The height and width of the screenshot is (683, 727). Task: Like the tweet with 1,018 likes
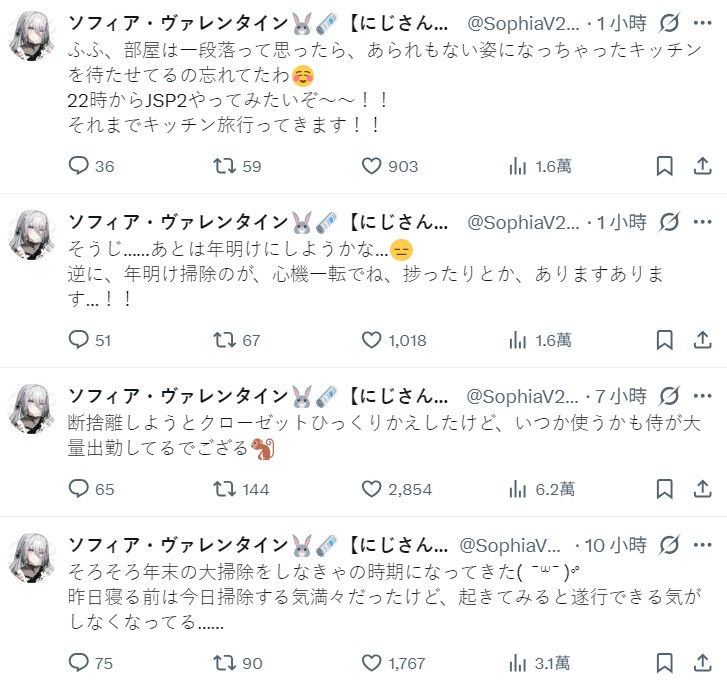point(372,340)
